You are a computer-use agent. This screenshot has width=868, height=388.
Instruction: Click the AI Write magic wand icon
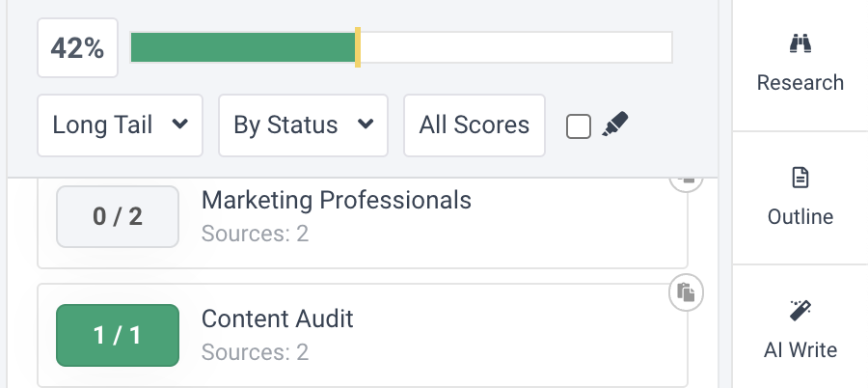[800, 311]
